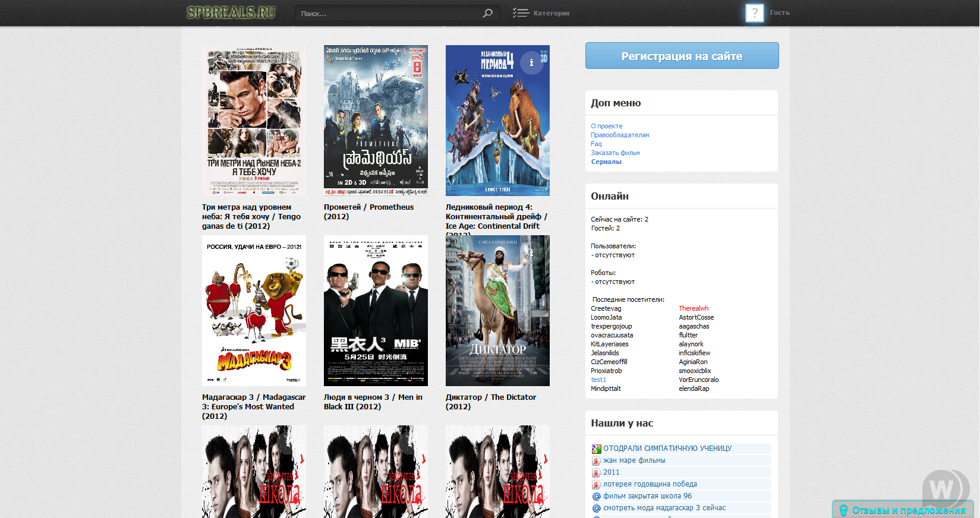The width and height of the screenshot is (980, 518).
Task: Open search query фильм закрытая школа 96
Action: click(x=648, y=496)
